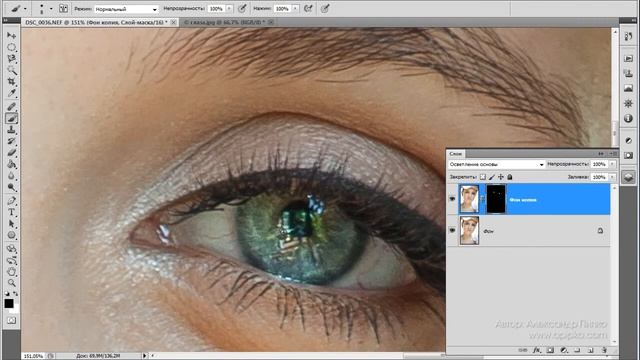Toggle visibility of the Фон layer

(x=452, y=231)
